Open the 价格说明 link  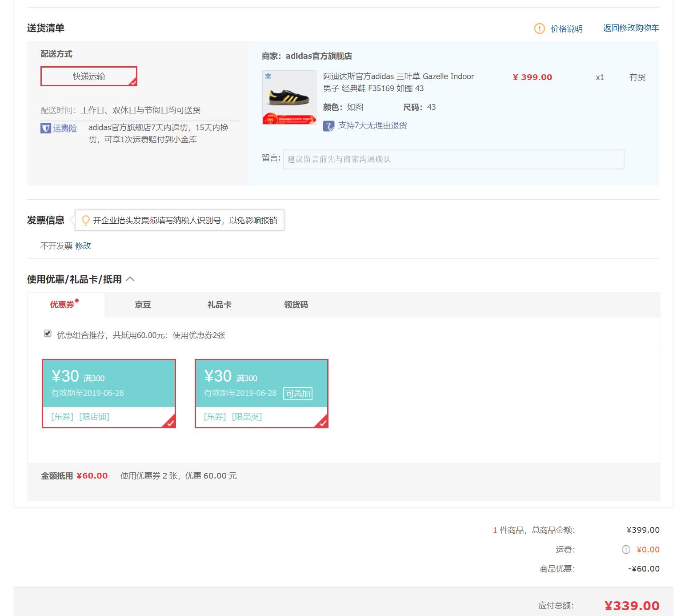566,28
